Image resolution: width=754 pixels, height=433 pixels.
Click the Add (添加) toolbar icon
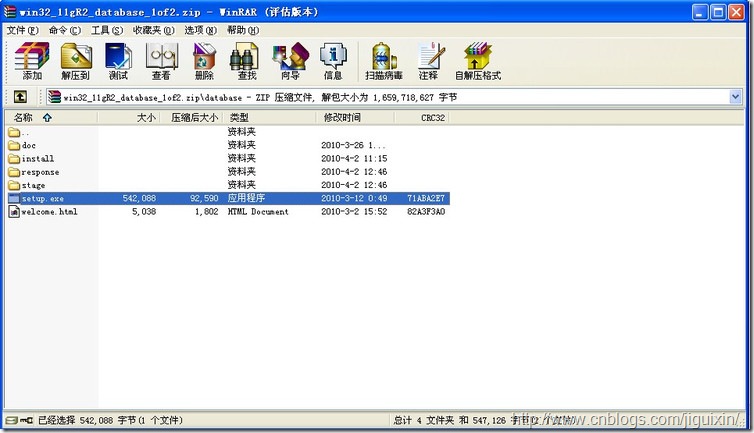[32, 61]
